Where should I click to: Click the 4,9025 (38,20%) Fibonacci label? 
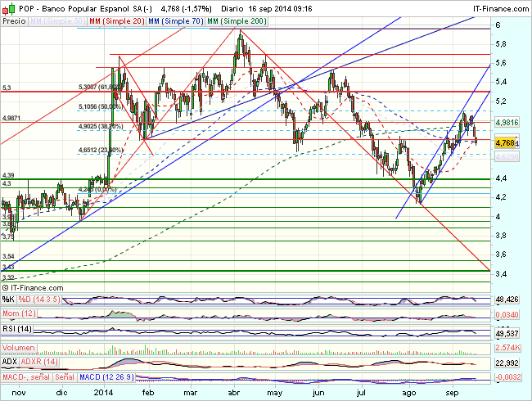[x=101, y=126]
